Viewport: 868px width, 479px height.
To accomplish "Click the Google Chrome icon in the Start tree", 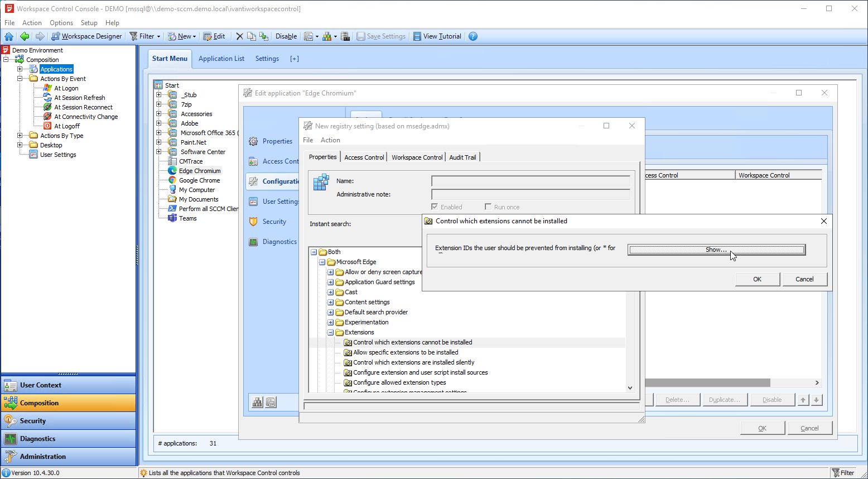I will tap(172, 180).
